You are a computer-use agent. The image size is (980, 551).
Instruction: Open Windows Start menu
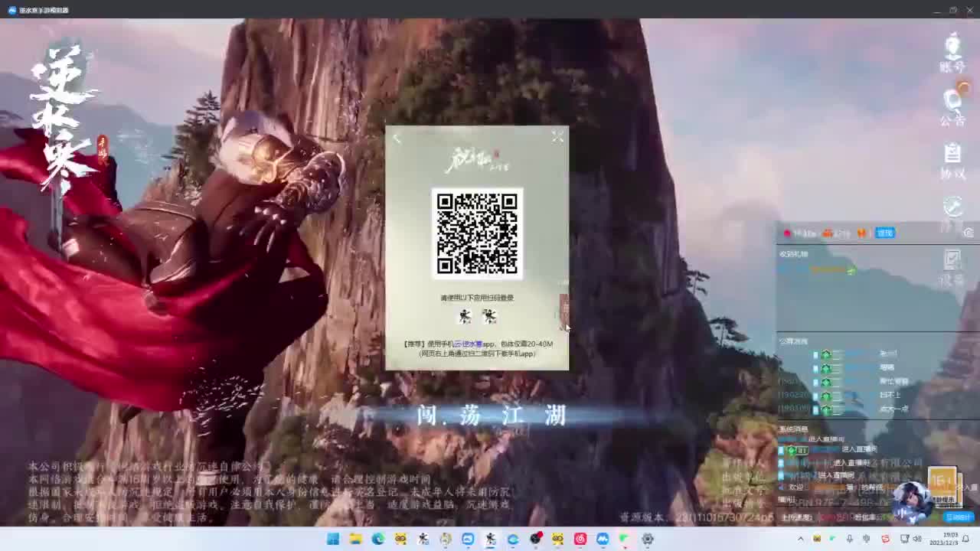coord(333,539)
